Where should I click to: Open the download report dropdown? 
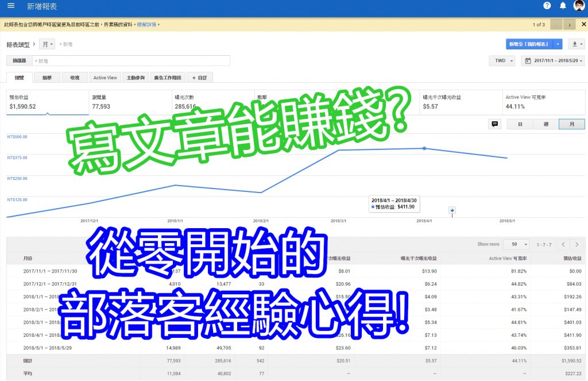click(x=576, y=44)
